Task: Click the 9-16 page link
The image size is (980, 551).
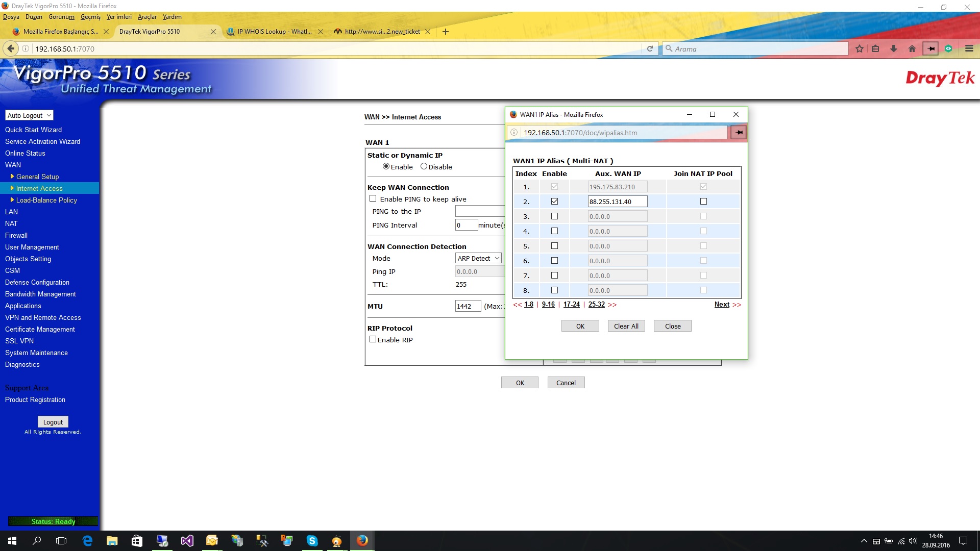Action: pyautogui.click(x=548, y=305)
